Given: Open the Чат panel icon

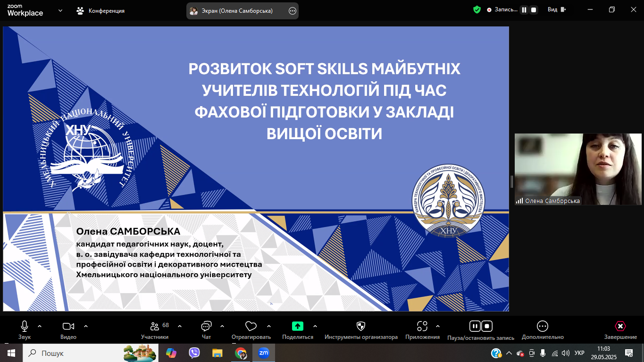Looking at the screenshot, I should 206,326.
